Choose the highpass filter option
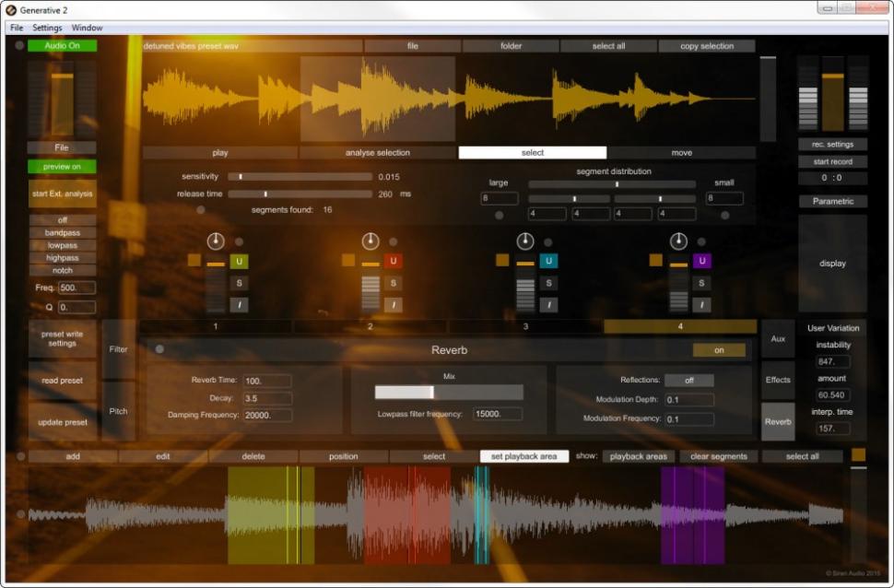Screen dimensions: 894x588 click(x=62, y=258)
